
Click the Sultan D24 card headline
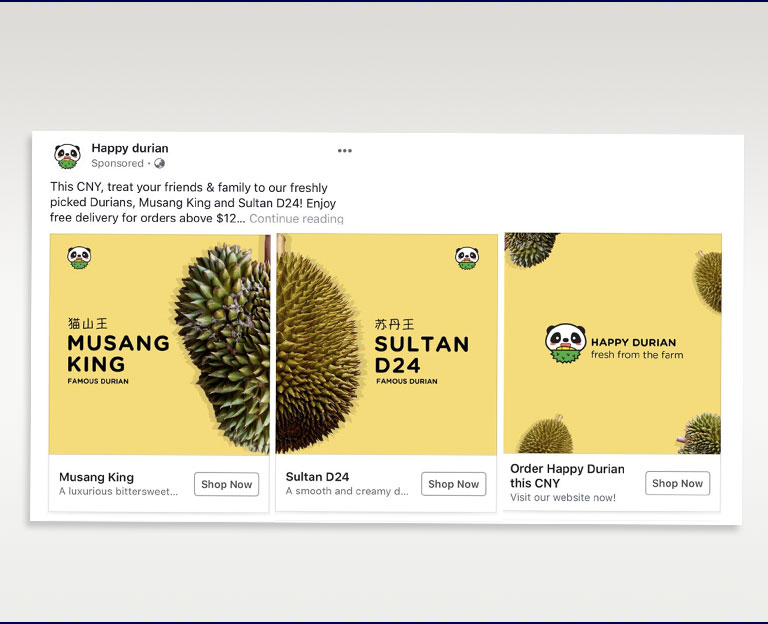pyautogui.click(x=317, y=477)
